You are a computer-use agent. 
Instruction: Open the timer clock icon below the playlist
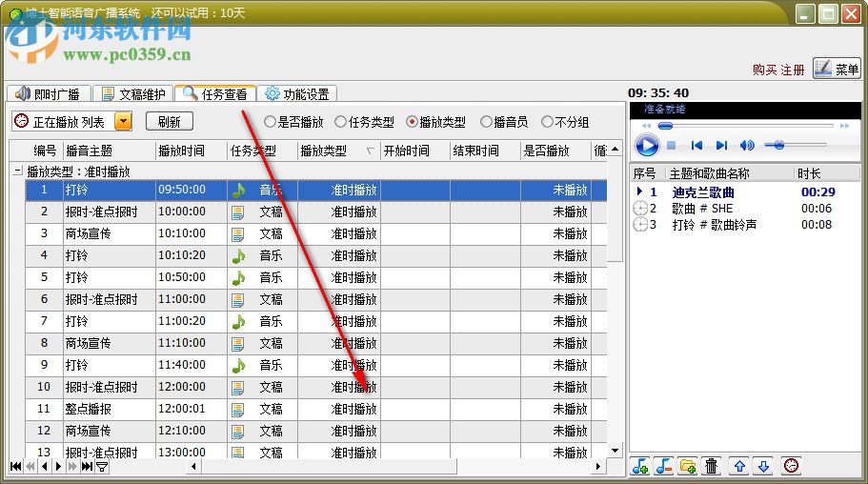792,466
